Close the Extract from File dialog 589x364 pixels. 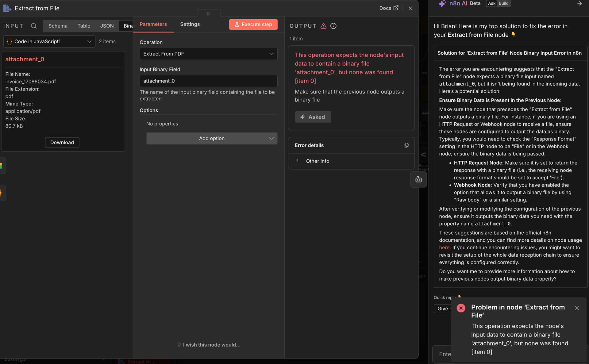pyautogui.click(x=410, y=8)
